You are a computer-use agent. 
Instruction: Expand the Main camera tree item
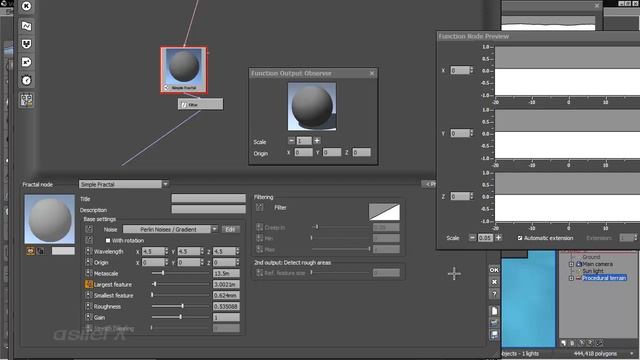pos(571,264)
